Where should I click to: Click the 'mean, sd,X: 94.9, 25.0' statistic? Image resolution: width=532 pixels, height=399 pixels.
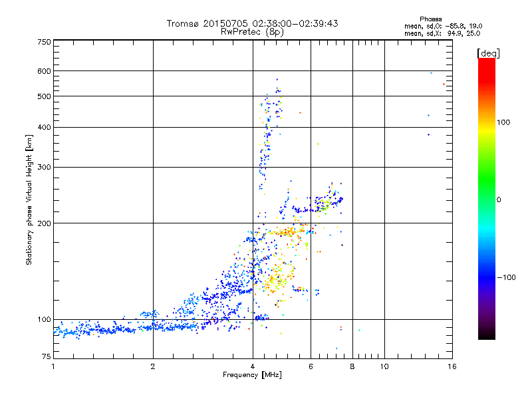(x=442, y=33)
